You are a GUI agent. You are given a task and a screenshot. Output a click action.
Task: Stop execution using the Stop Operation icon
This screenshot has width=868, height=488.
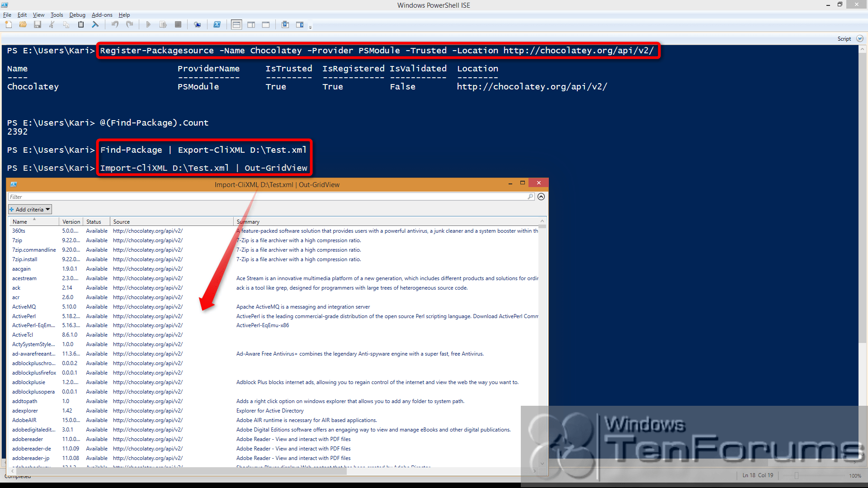point(178,24)
